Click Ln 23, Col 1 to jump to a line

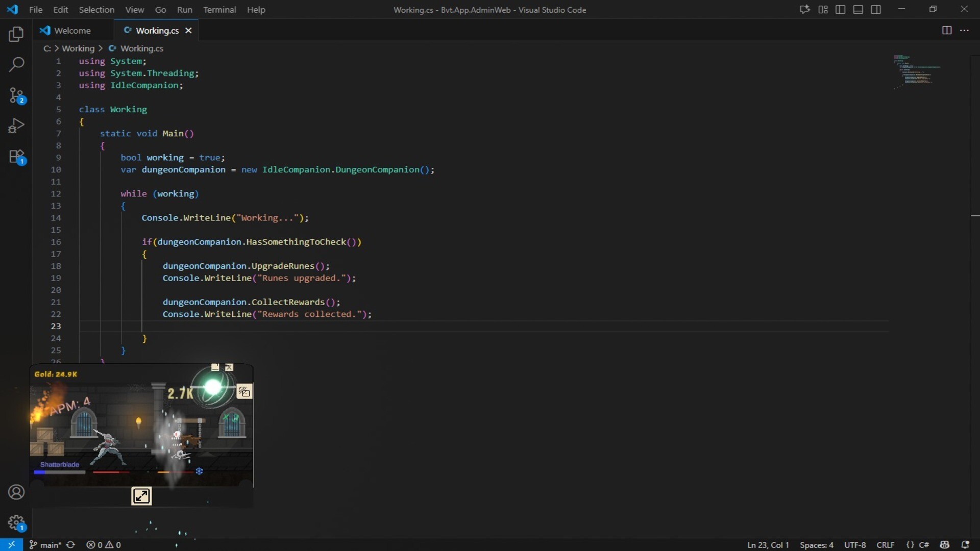pos(768,544)
